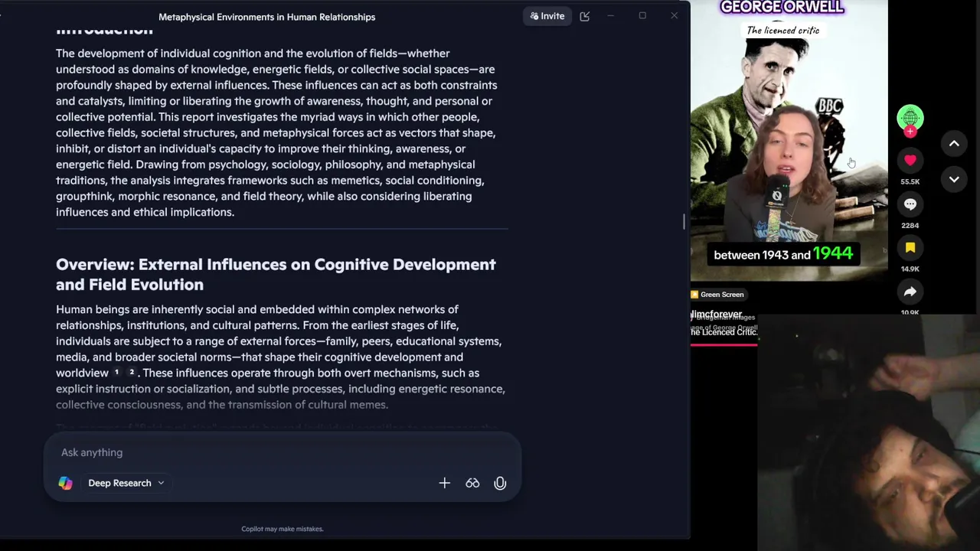Follow creator via the green profile avatar
Viewport: 980px width, 551px height.
[x=910, y=119]
